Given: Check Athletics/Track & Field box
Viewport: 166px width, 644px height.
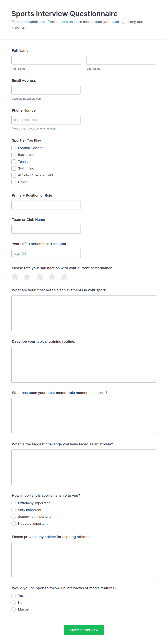Looking at the screenshot, I should tap(14, 175).
